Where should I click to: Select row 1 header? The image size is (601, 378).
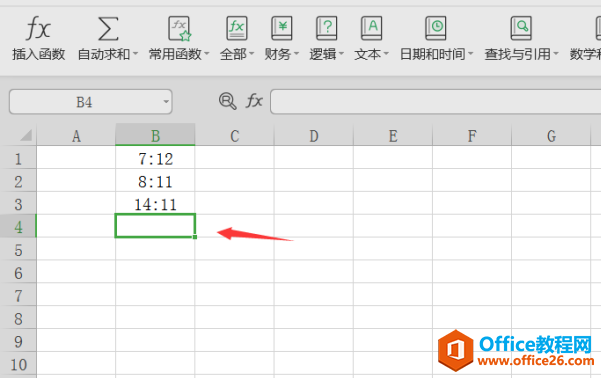point(18,158)
